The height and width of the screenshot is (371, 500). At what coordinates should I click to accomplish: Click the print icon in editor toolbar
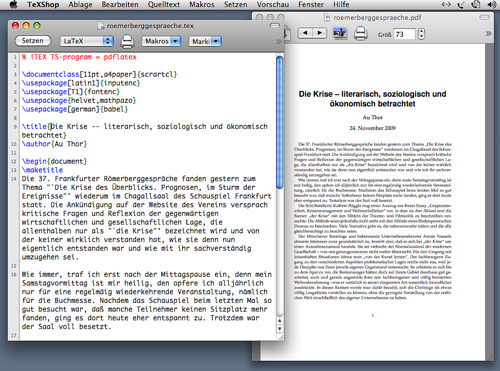click(x=127, y=41)
